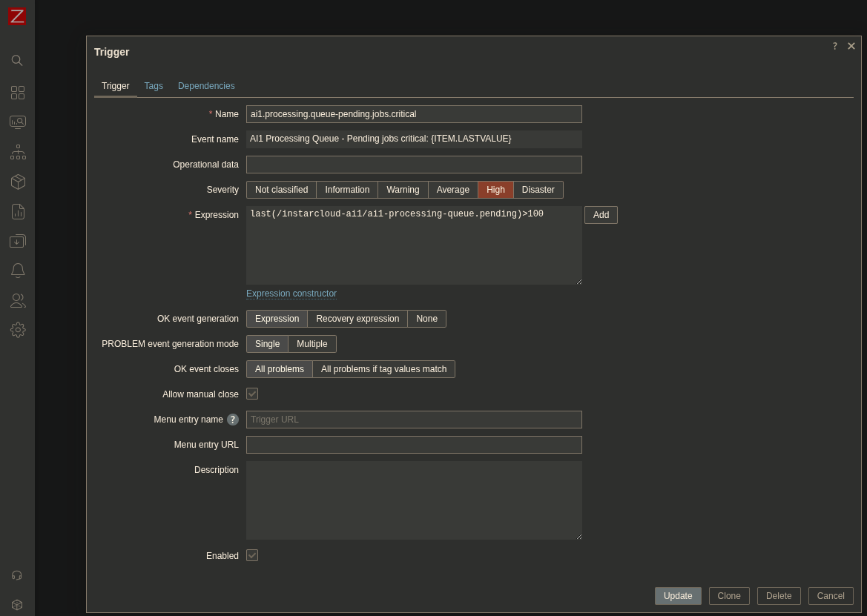Focus the Event name field
Viewport: 867px width, 616px height.
click(x=414, y=139)
